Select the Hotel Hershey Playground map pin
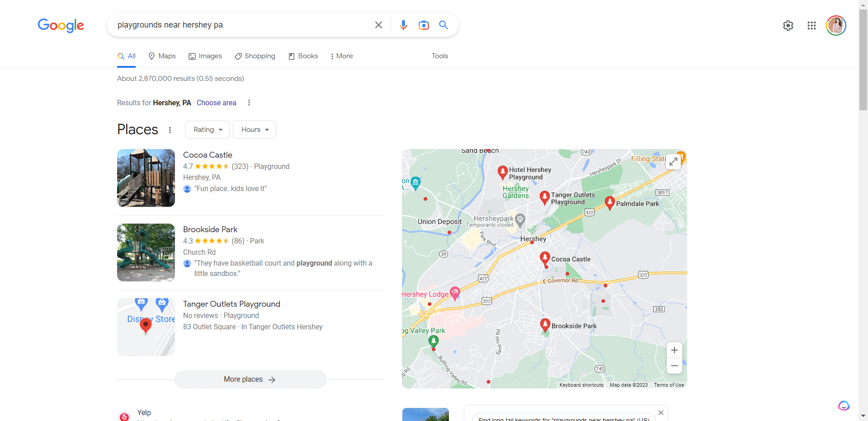This screenshot has height=421, width=868. (x=502, y=172)
